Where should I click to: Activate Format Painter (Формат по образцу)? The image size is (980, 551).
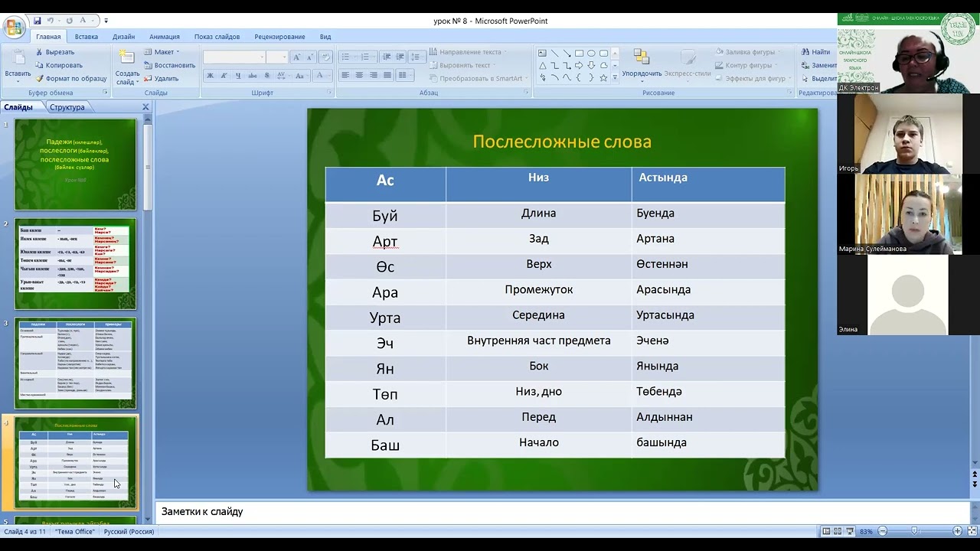(70, 78)
